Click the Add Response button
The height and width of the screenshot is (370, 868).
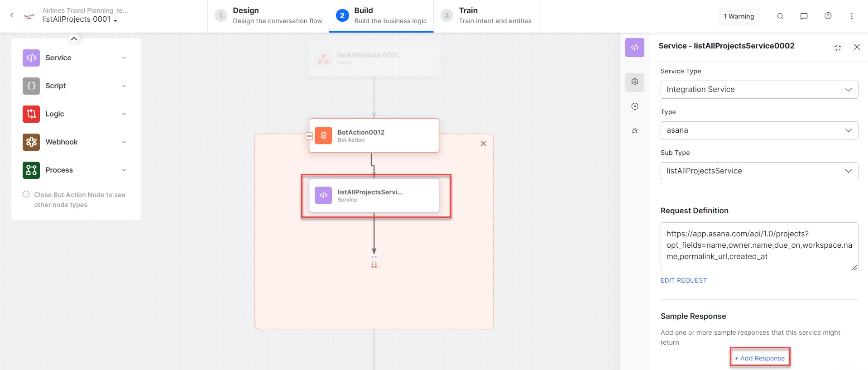point(760,358)
